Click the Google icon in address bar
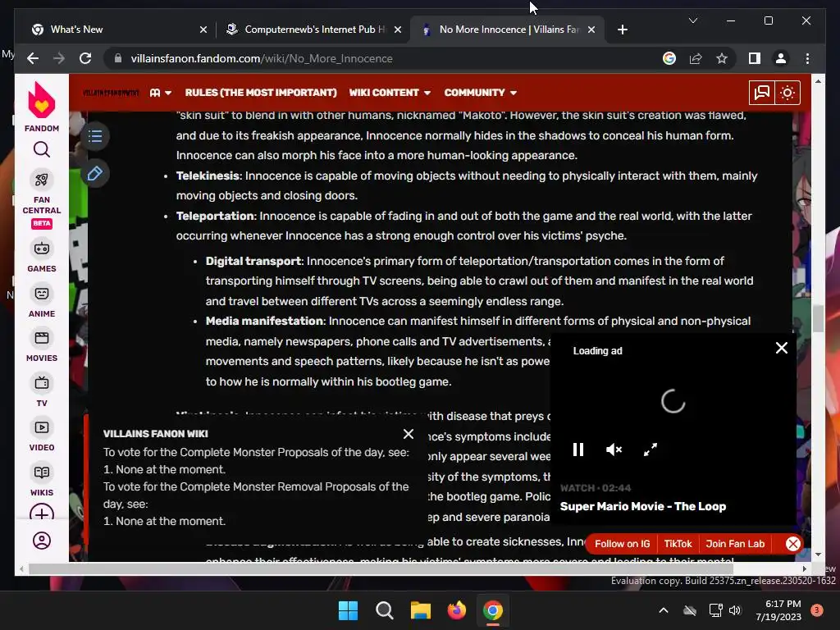Image resolution: width=840 pixels, height=630 pixels. tap(669, 58)
